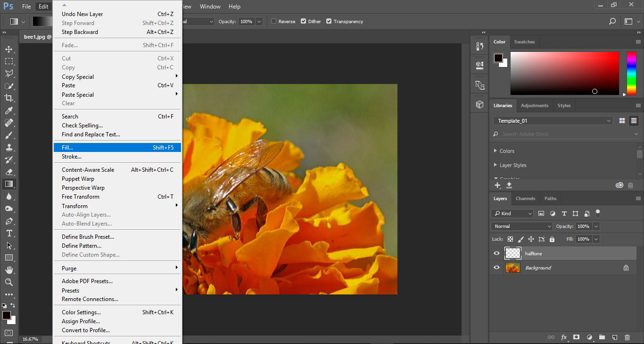Open the Template_01 library dropdown
The image size is (644, 344).
click(x=553, y=121)
